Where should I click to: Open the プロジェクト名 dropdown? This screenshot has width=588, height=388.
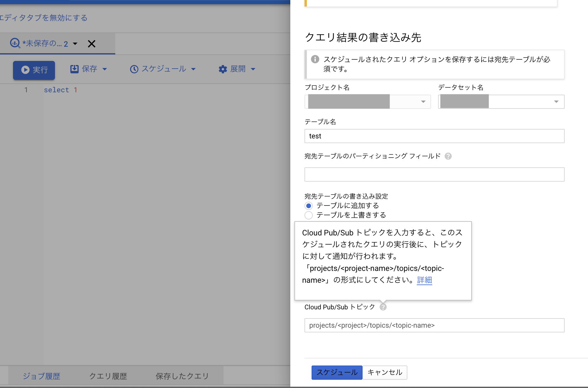423,102
